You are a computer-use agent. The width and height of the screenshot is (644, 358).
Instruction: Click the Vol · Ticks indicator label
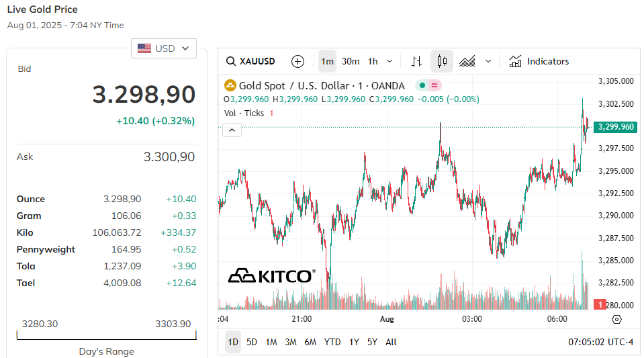pos(244,113)
